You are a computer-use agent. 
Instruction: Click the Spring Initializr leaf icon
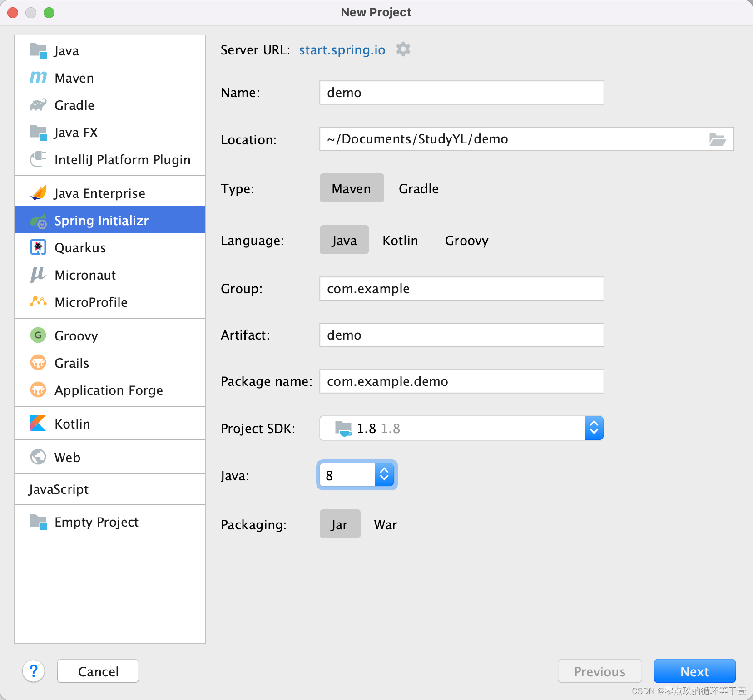pyautogui.click(x=39, y=221)
